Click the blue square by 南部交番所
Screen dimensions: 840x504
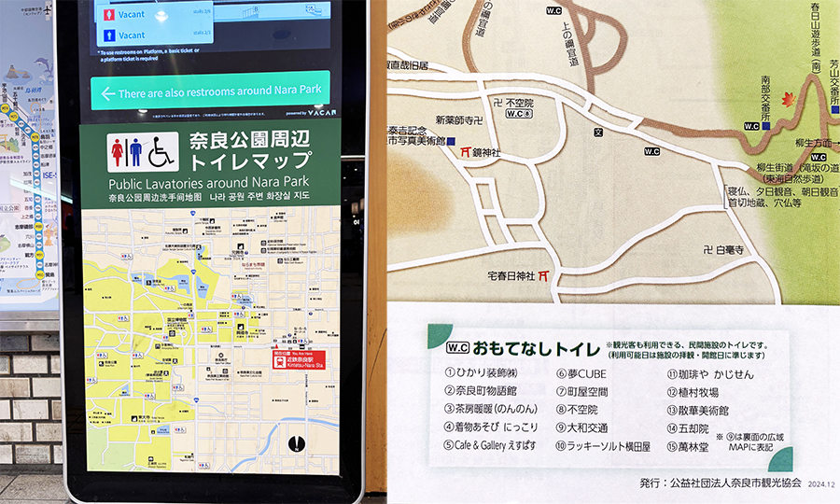[x=765, y=126]
